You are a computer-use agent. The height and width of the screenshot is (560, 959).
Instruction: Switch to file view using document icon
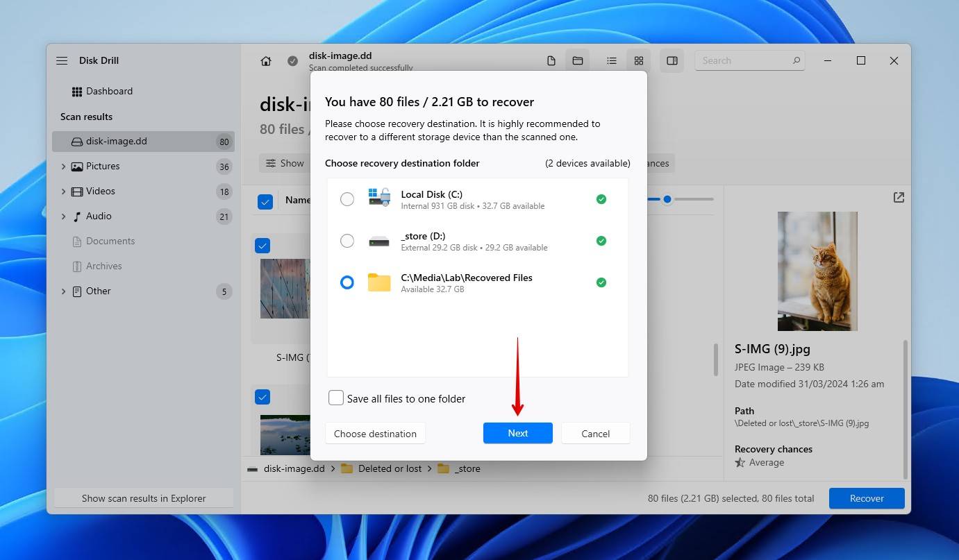tap(551, 61)
